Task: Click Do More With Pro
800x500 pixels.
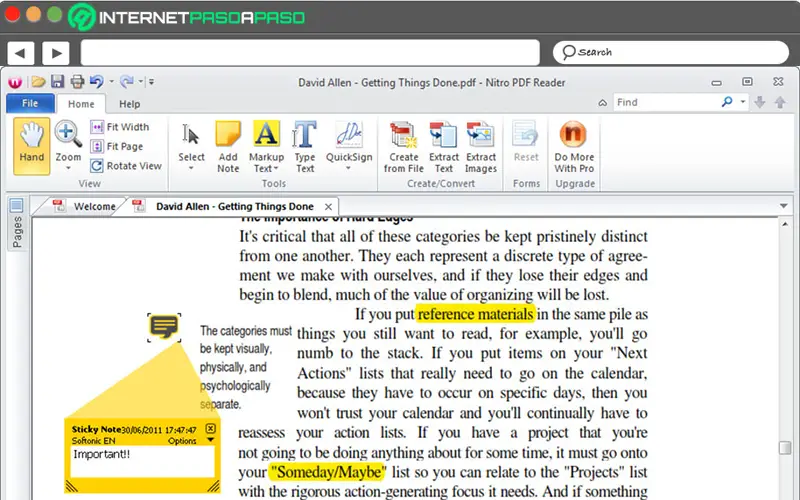Action: (574, 147)
